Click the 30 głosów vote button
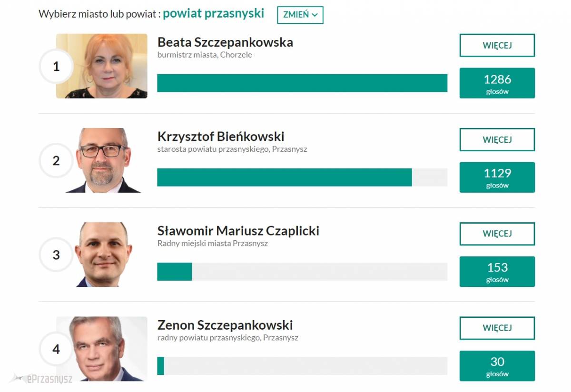 pyautogui.click(x=497, y=366)
